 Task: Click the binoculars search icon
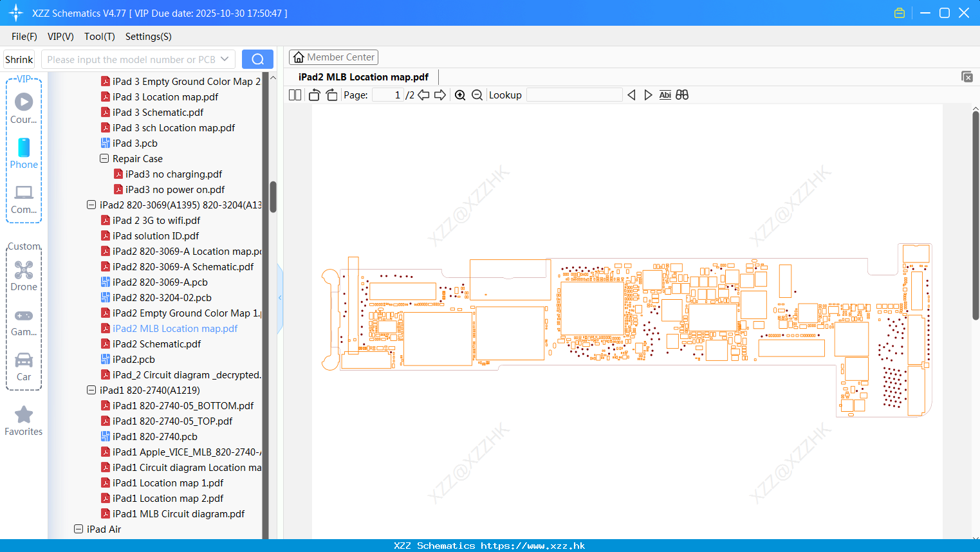682,95
